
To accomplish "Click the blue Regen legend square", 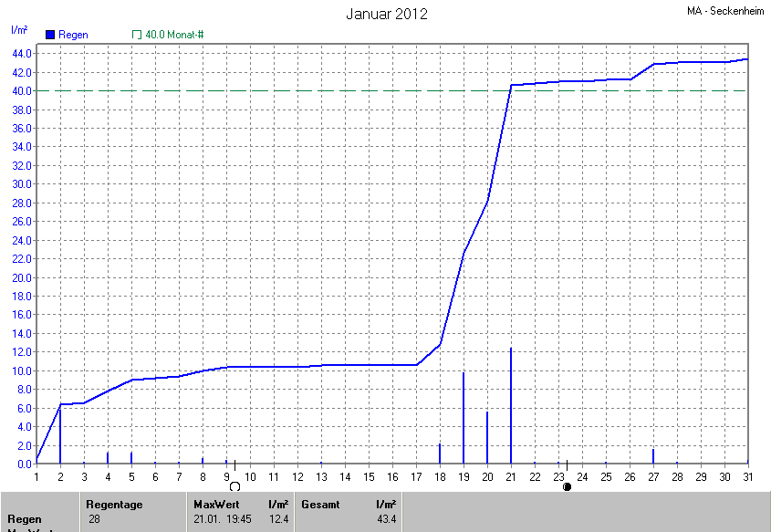I will pyautogui.click(x=50, y=35).
